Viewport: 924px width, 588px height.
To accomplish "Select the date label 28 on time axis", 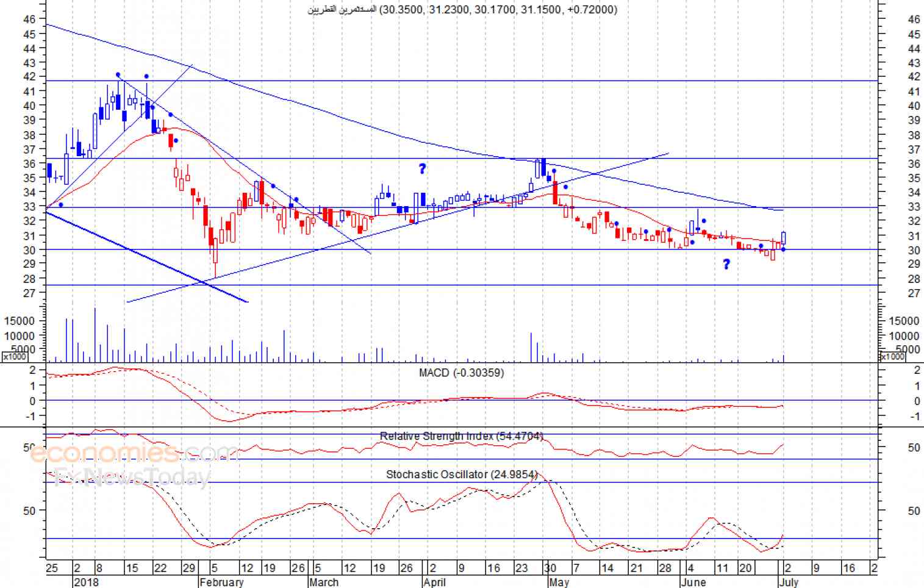I will (x=665, y=568).
